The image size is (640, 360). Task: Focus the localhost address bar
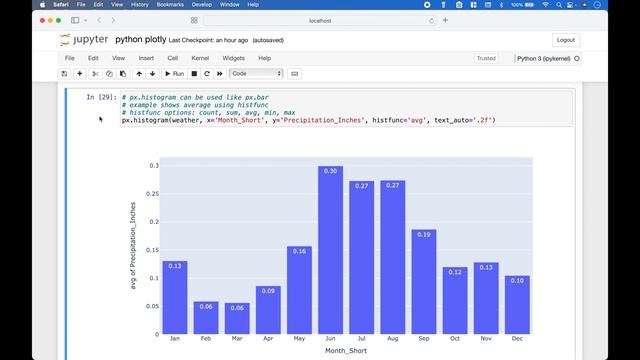pos(320,20)
